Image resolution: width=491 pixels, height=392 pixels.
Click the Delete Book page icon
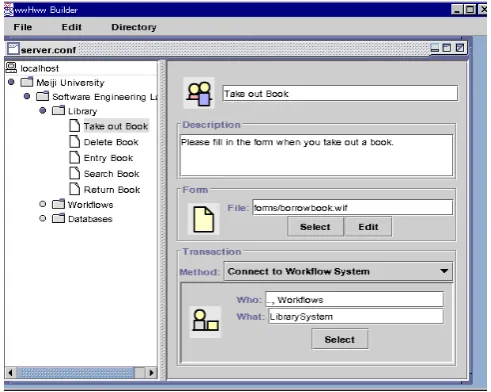pos(75,141)
